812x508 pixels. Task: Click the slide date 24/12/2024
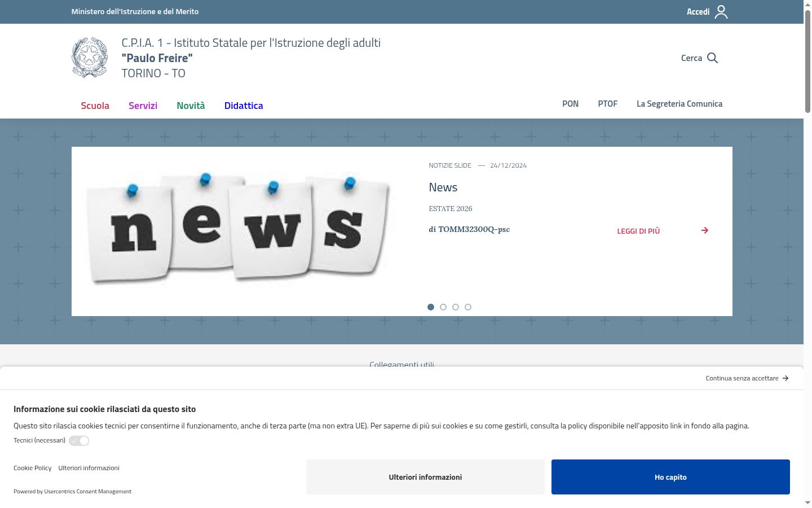509,165
